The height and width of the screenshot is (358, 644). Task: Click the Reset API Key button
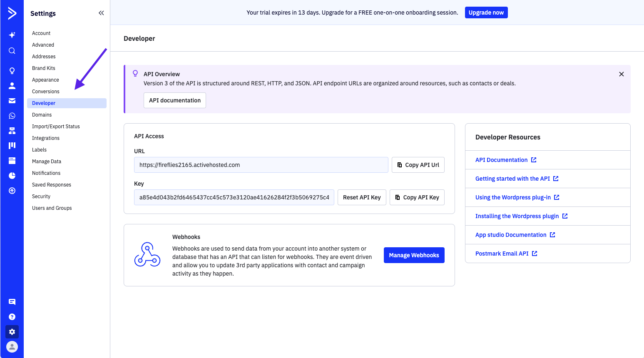click(x=362, y=197)
